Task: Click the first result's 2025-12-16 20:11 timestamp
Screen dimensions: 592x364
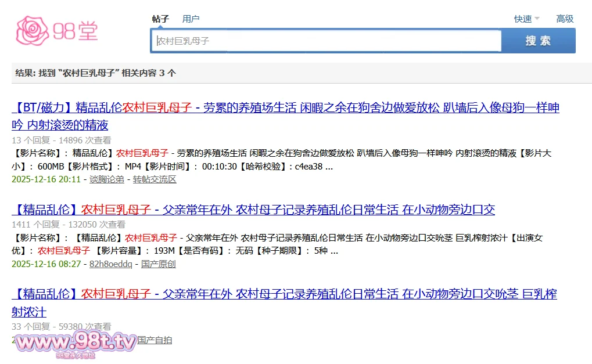Action: tap(46, 179)
